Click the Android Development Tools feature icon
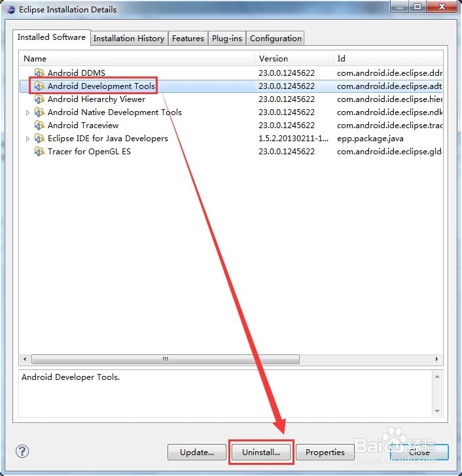462x476 pixels. pyautogui.click(x=39, y=86)
